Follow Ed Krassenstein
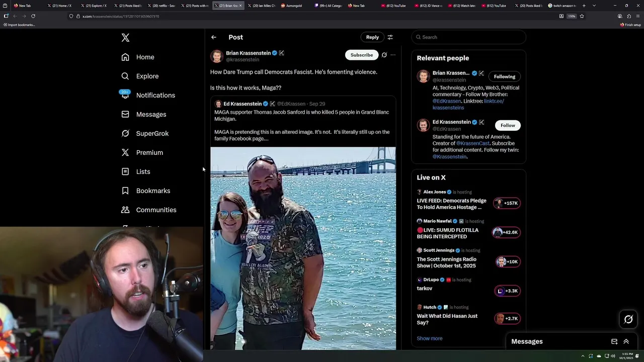The height and width of the screenshot is (362, 644). tap(508, 125)
